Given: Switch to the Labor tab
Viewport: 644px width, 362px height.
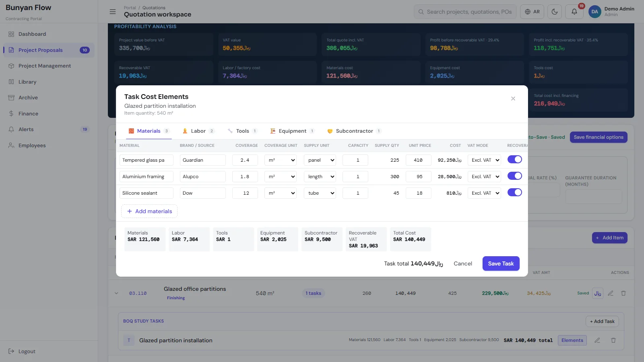Looking at the screenshot, I should pos(198,131).
